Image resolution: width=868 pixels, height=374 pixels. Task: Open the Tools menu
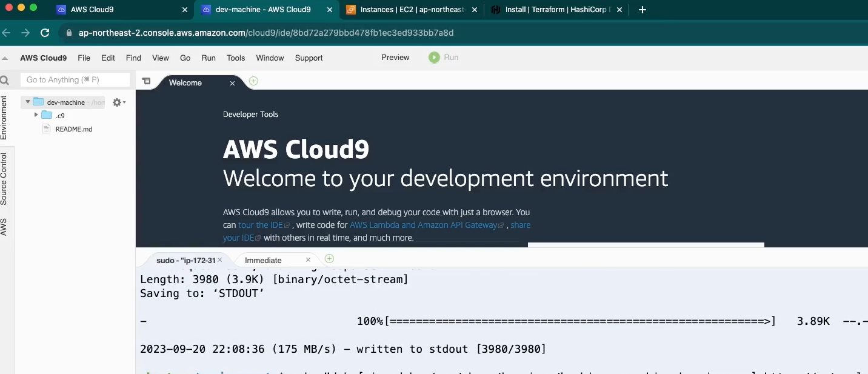236,58
